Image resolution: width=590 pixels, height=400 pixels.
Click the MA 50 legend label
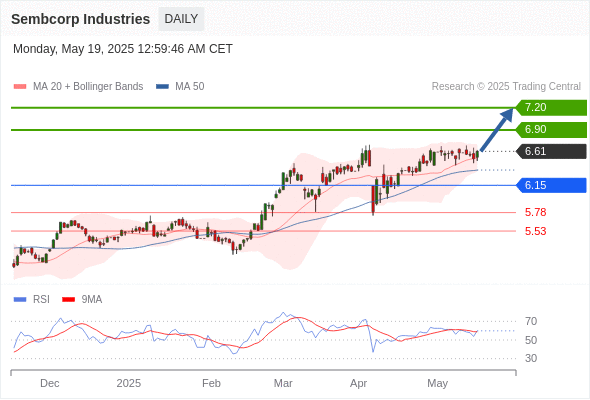[190, 87]
